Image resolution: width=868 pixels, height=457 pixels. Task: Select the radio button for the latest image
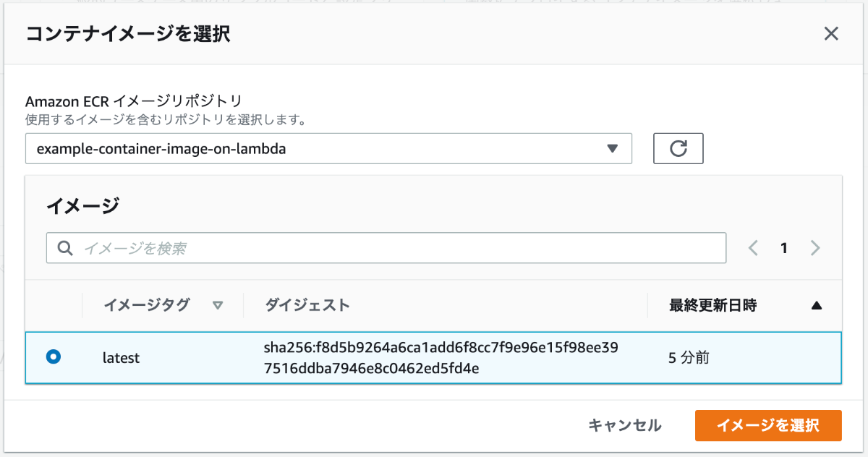click(54, 356)
